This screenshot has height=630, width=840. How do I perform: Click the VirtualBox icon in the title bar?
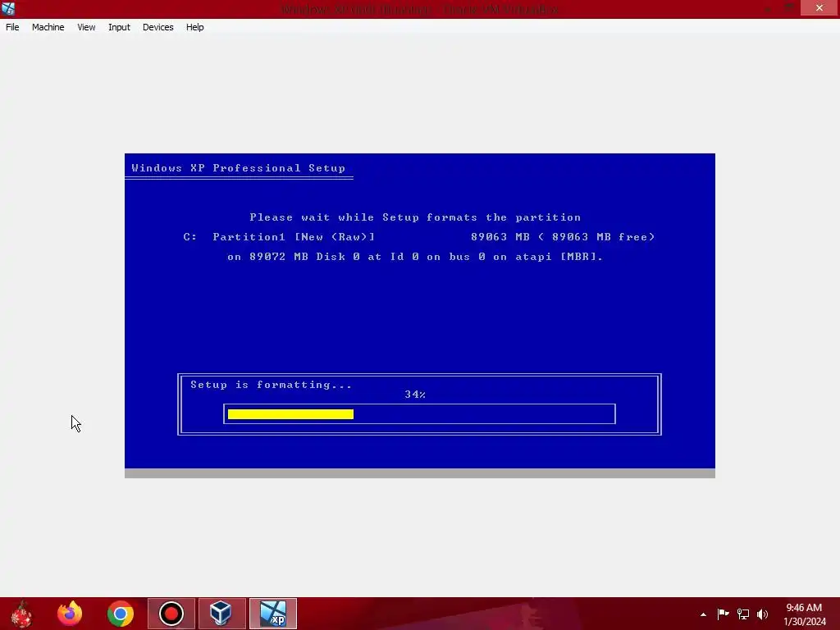8,8
